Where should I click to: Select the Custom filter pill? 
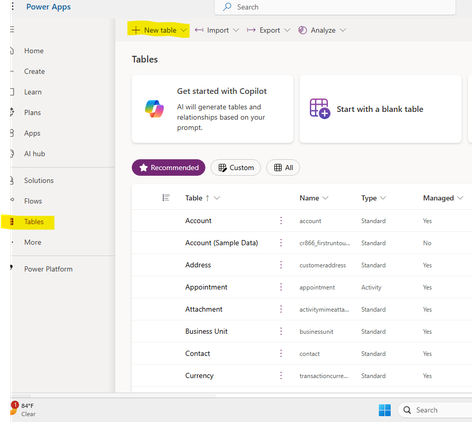(x=236, y=167)
